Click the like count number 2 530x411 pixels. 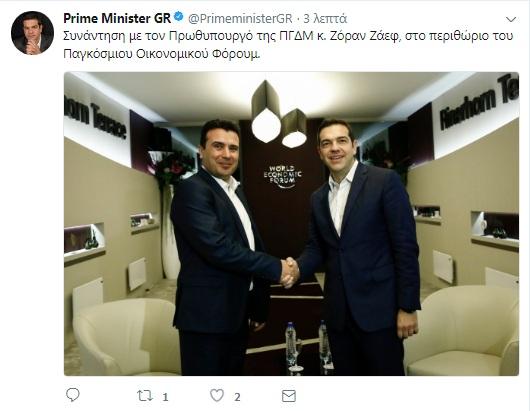[237, 397]
